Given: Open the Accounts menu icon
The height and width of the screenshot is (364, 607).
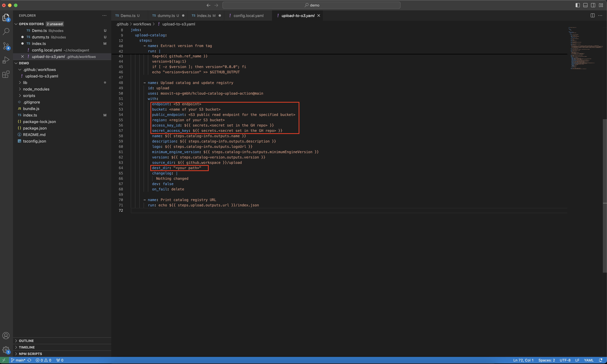Looking at the screenshot, I should click(x=6, y=335).
